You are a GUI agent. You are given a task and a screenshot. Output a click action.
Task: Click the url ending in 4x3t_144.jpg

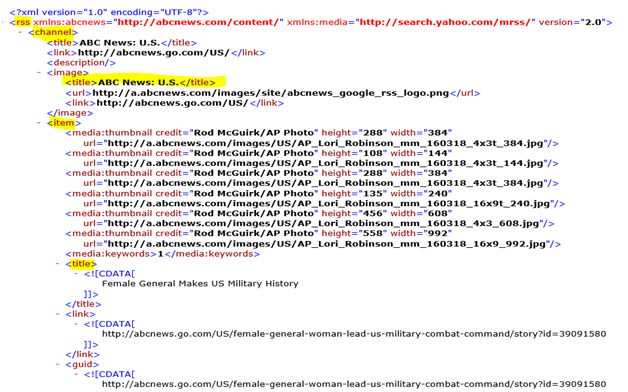tap(321, 163)
